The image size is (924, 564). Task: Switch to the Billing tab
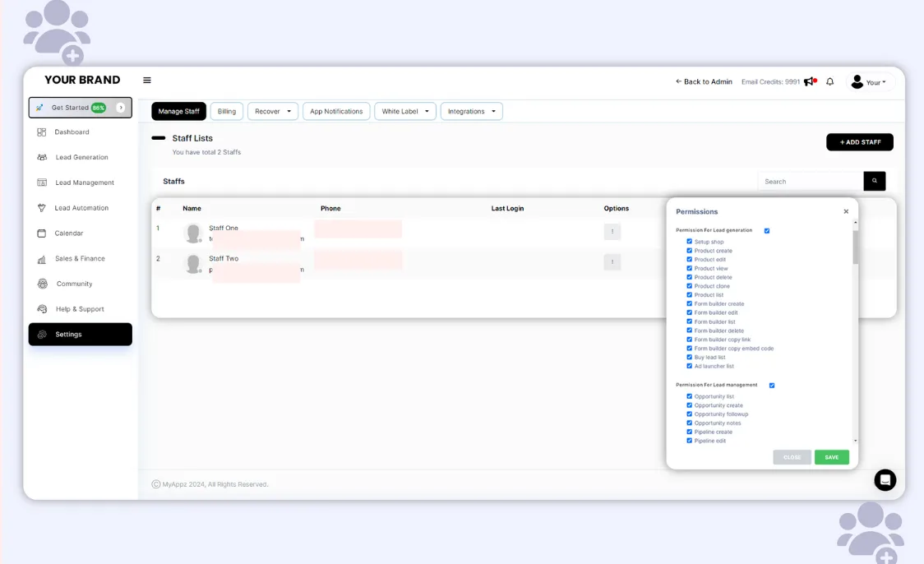(226, 112)
